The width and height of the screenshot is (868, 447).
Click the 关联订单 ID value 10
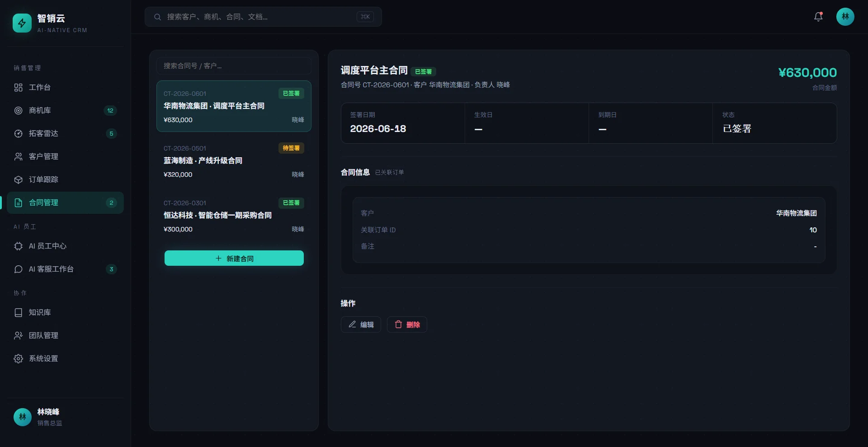click(813, 230)
